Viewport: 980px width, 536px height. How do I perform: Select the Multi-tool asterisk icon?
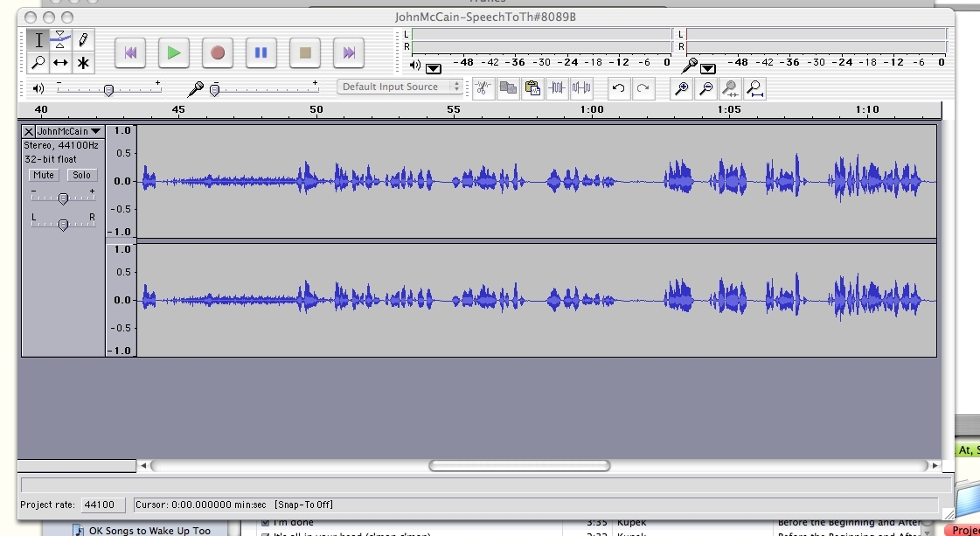83,63
